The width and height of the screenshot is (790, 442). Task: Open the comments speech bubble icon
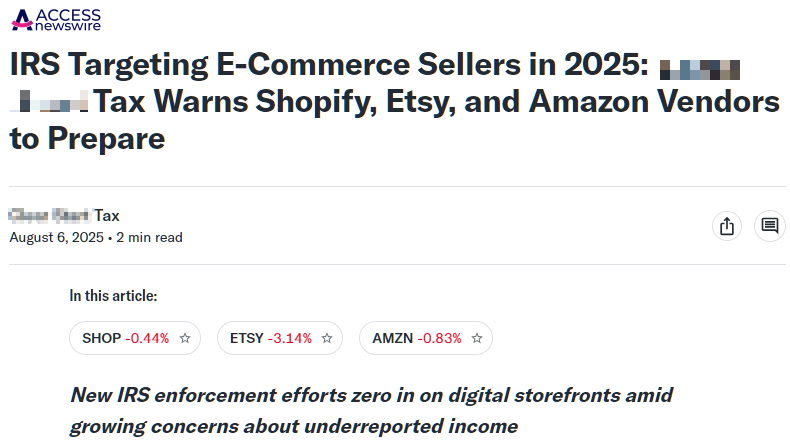(x=769, y=226)
